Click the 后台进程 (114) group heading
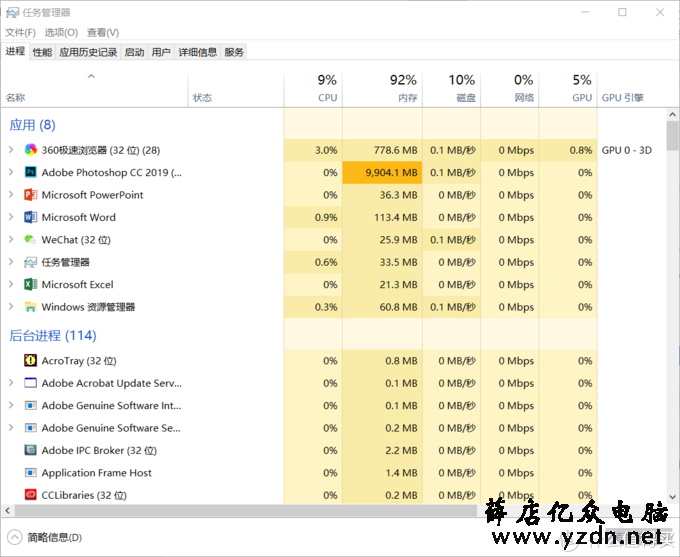Screen dimensions: 680x557 (x=52, y=335)
